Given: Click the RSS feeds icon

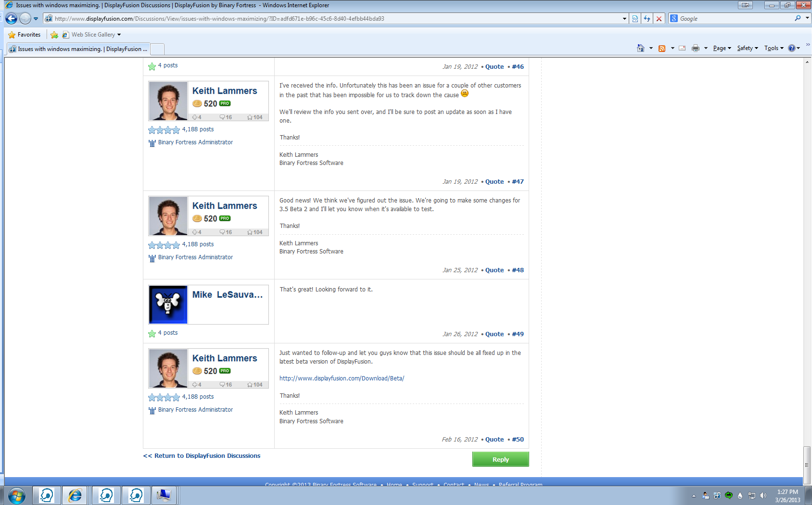Looking at the screenshot, I should [x=662, y=48].
